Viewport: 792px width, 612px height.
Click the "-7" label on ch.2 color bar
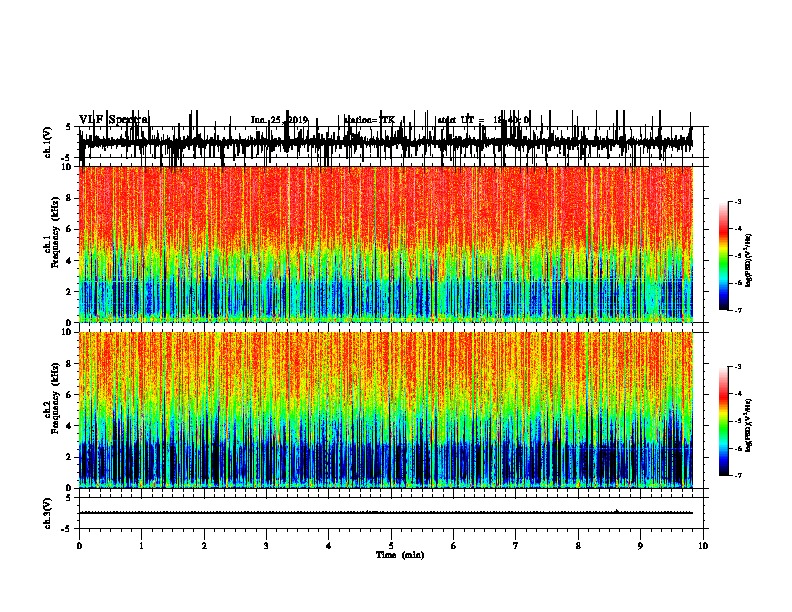tap(737, 475)
